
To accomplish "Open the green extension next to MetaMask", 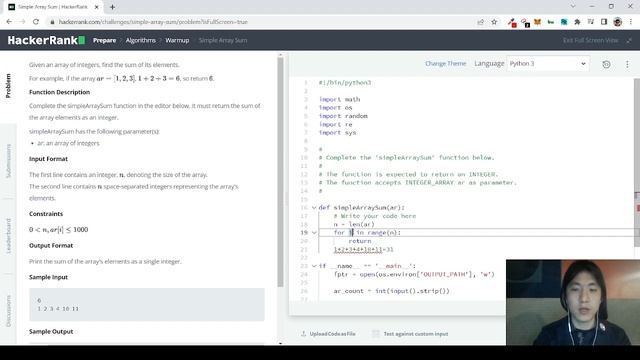I will point(551,22).
